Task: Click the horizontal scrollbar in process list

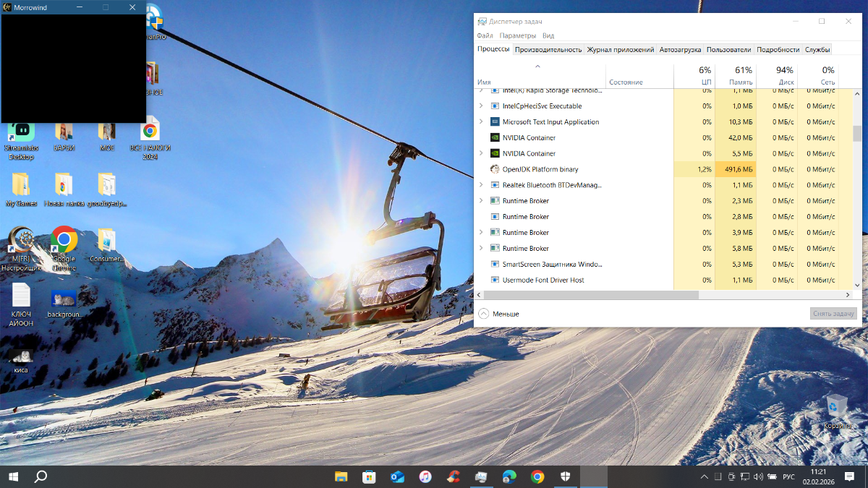Action: pyautogui.click(x=587, y=295)
